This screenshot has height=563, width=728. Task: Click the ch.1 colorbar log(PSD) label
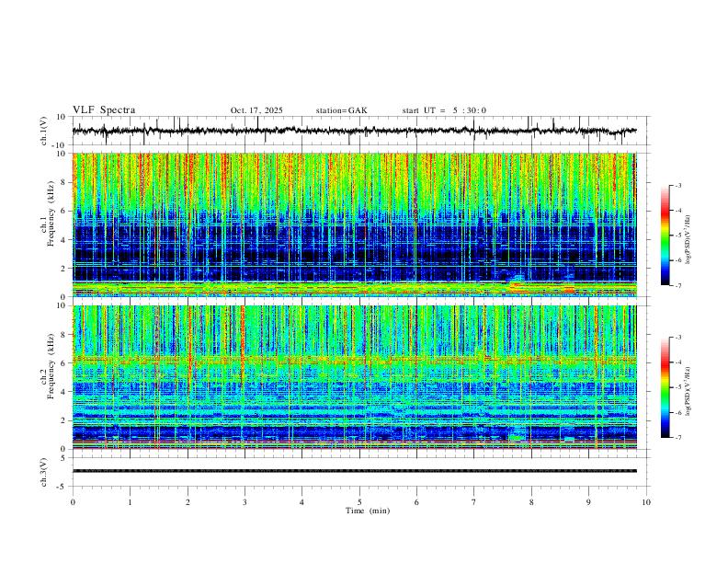point(688,240)
